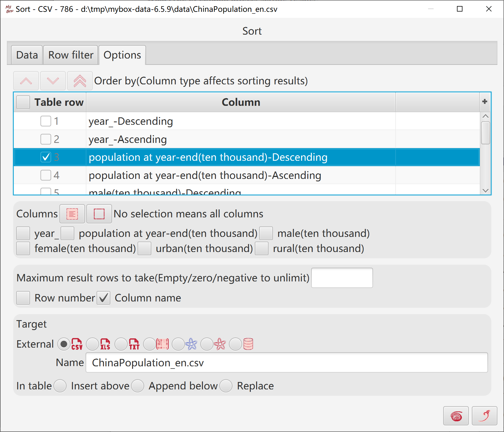Select the Options tab

122,55
